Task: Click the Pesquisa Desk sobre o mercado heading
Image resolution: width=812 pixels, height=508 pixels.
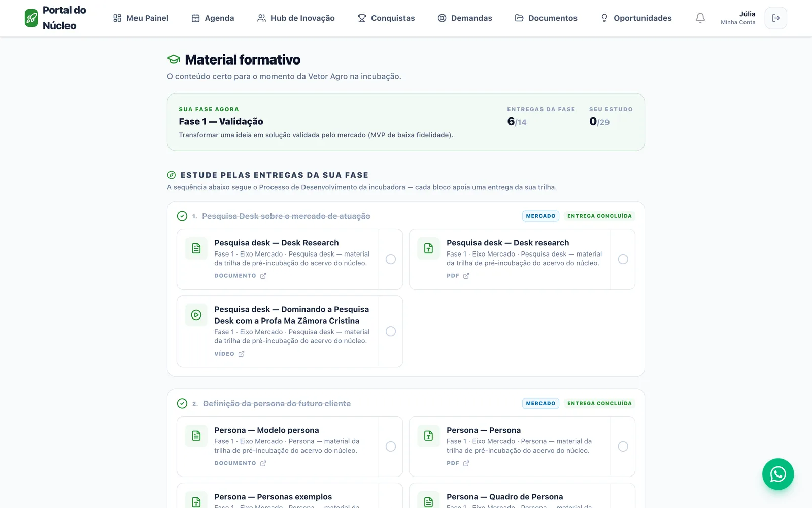Action: 286,216
